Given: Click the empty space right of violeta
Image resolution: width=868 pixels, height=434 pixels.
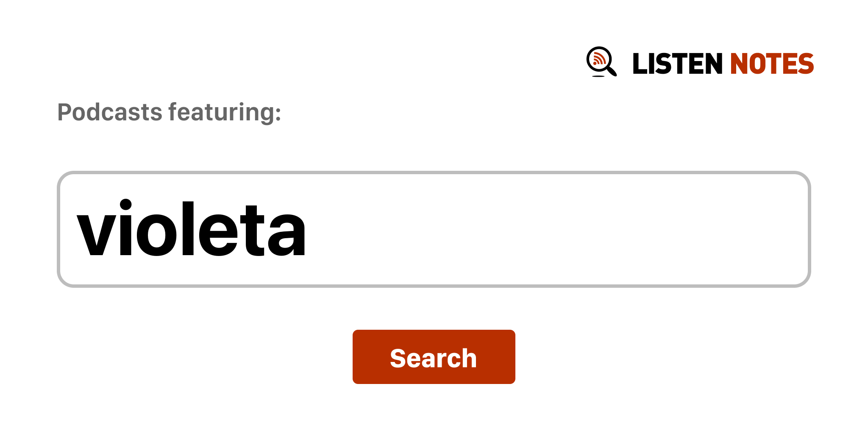Looking at the screenshot, I should tap(551, 229).
